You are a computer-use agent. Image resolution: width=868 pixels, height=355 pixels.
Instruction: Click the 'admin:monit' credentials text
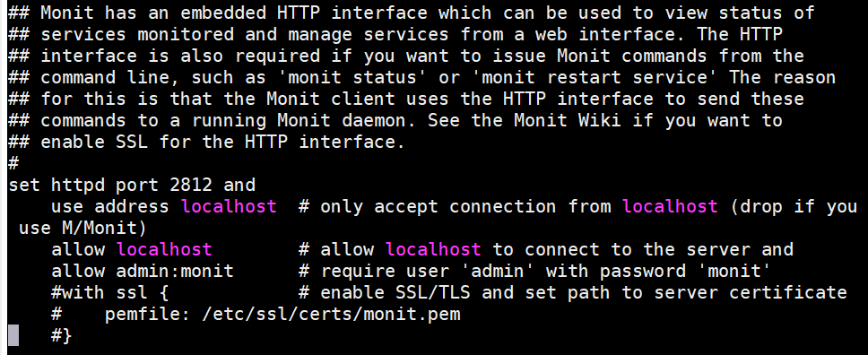tap(175, 271)
